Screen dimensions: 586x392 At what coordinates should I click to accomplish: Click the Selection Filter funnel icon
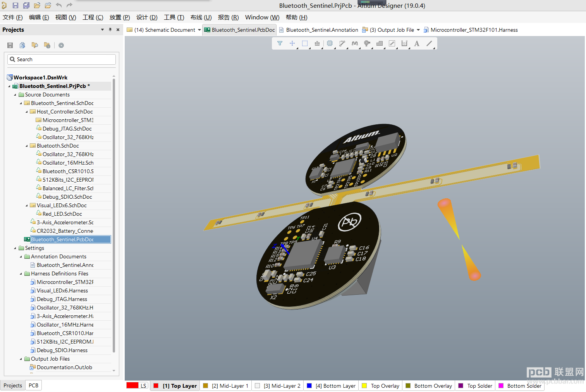tap(280, 43)
